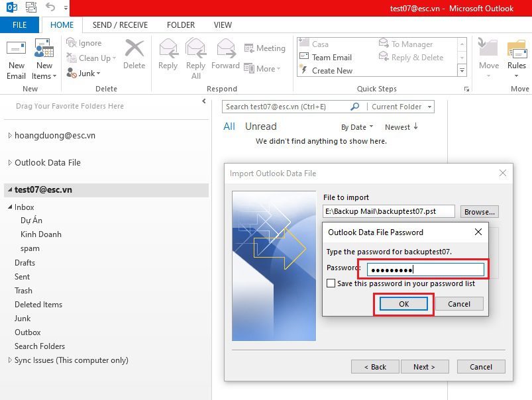Click the Ignore conversation icon
Viewport: 532px width, 400px height.
pos(72,43)
